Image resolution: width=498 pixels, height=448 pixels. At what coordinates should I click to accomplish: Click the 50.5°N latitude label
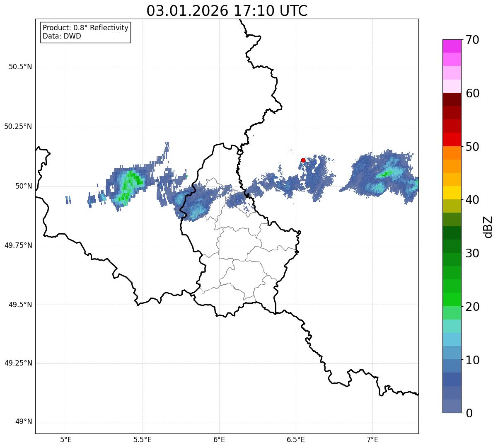pyautogui.click(x=20, y=67)
